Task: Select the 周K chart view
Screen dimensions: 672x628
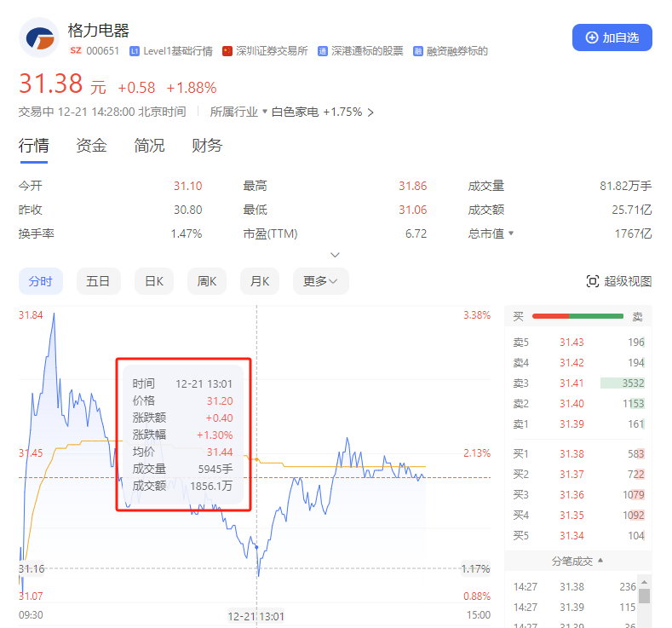Action: click(x=207, y=281)
